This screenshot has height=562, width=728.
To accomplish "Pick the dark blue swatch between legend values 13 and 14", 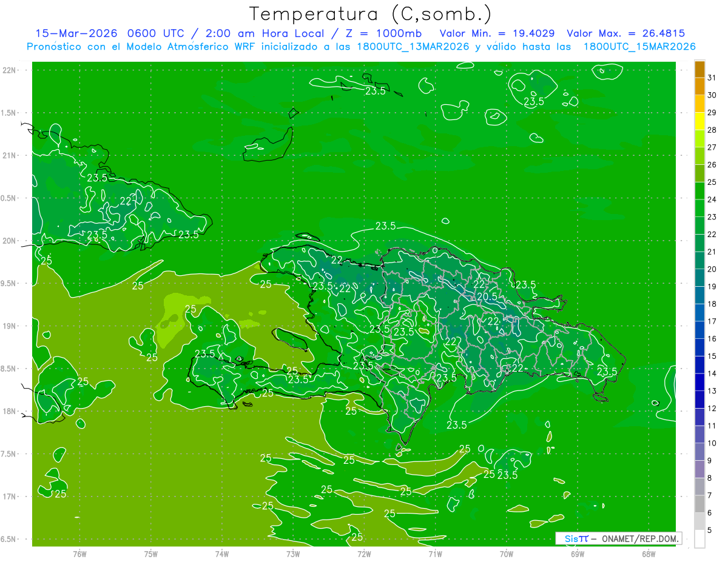I will [x=699, y=383].
